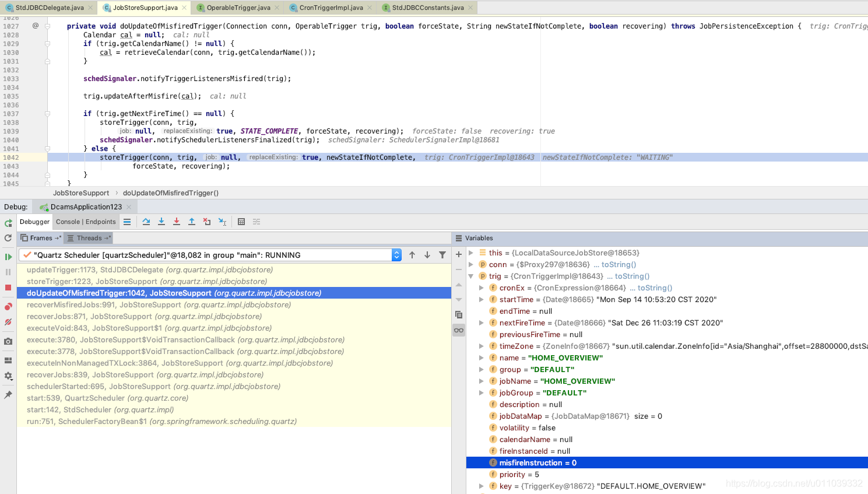Click the Step Out icon
The image size is (868, 494).
[192, 222]
